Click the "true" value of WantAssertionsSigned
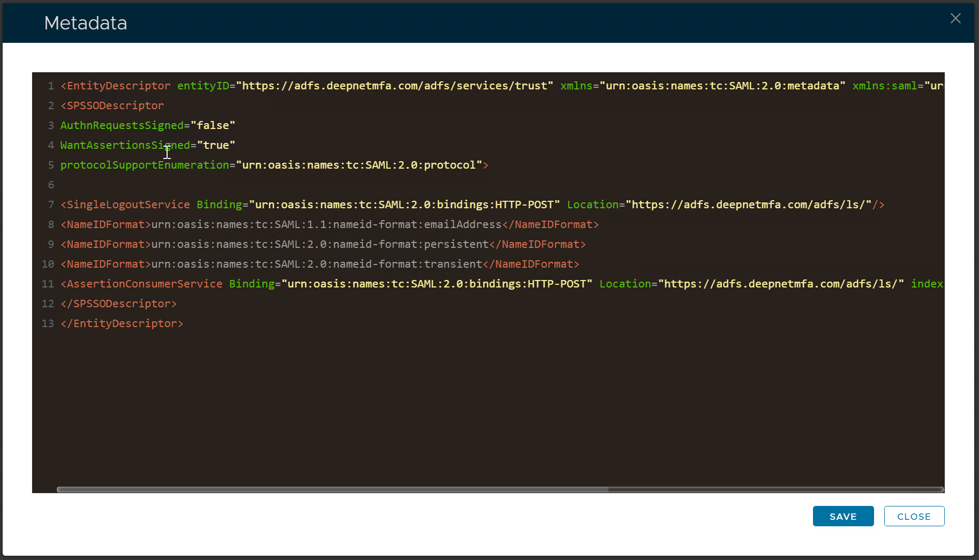 coord(216,145)
